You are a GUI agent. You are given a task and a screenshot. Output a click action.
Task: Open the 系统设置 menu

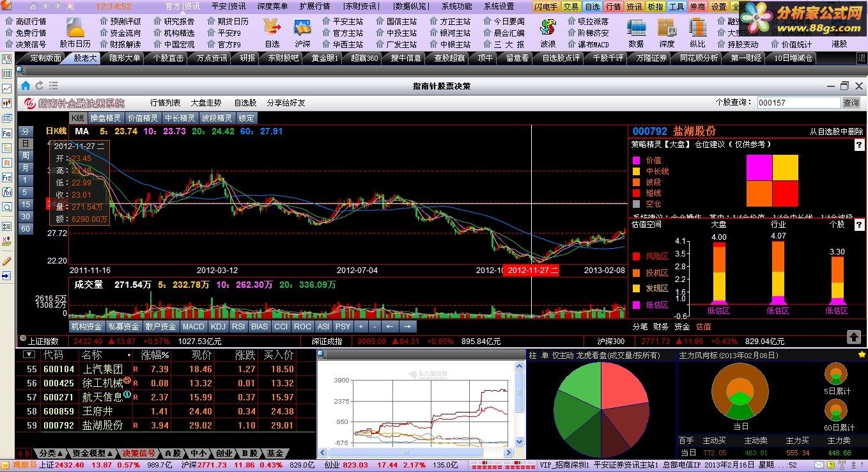coord(499,6)
